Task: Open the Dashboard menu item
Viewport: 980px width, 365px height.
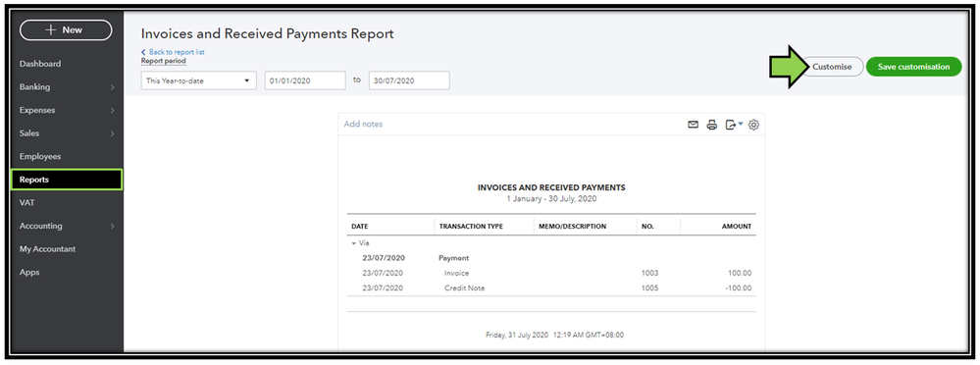Action: [x=40, y=64]
